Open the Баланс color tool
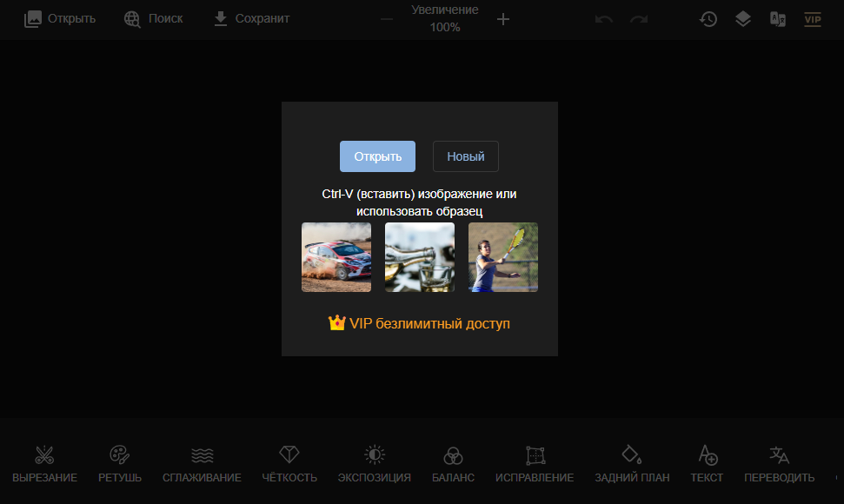 (x=453, y=461)
